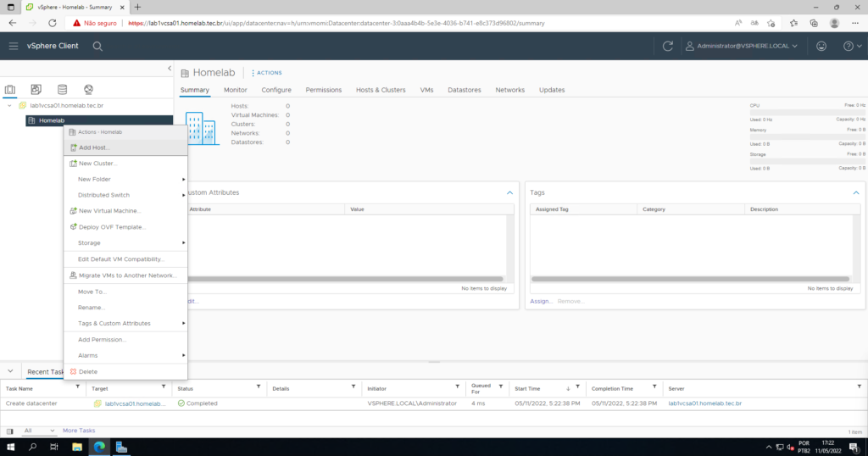This screenshot has height=456, width=868.
Task: Collapse the Recent Tasks bottom panel chevron
Action: coord(10,371)
